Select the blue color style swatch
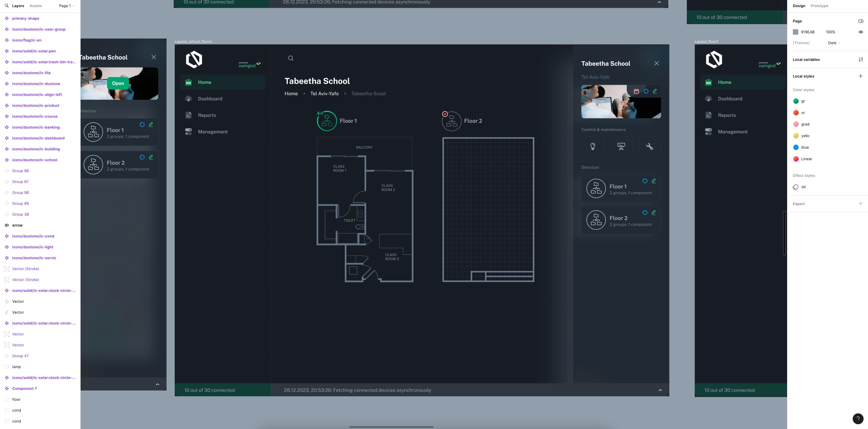 796,147
